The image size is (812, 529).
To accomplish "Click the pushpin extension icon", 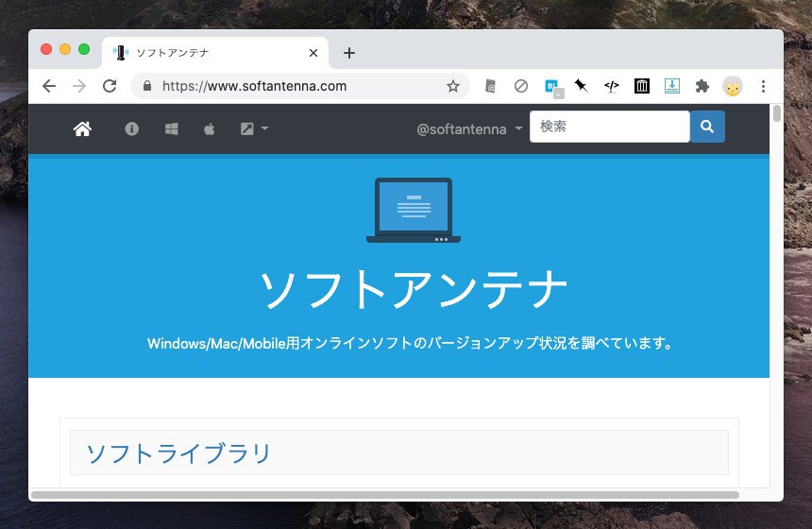I will pyautogui.click(x=582, y=86).
